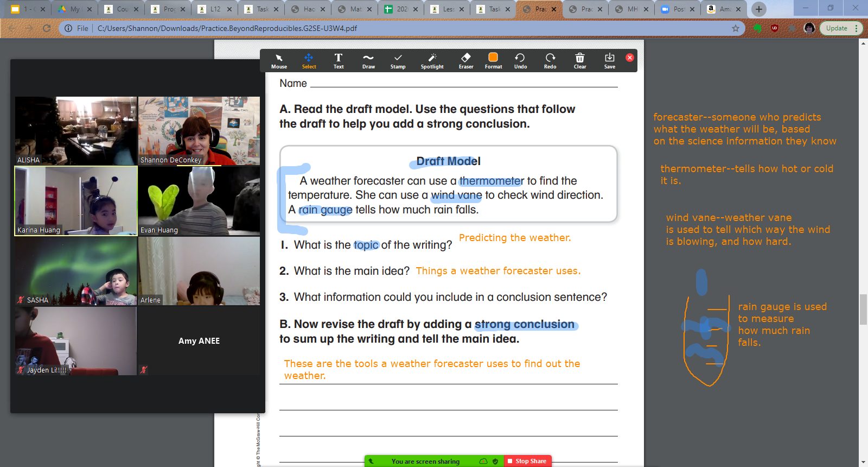Select Amy ANEE's participant tile
Viewport: 868px width, 467px height.
[199, 341]
